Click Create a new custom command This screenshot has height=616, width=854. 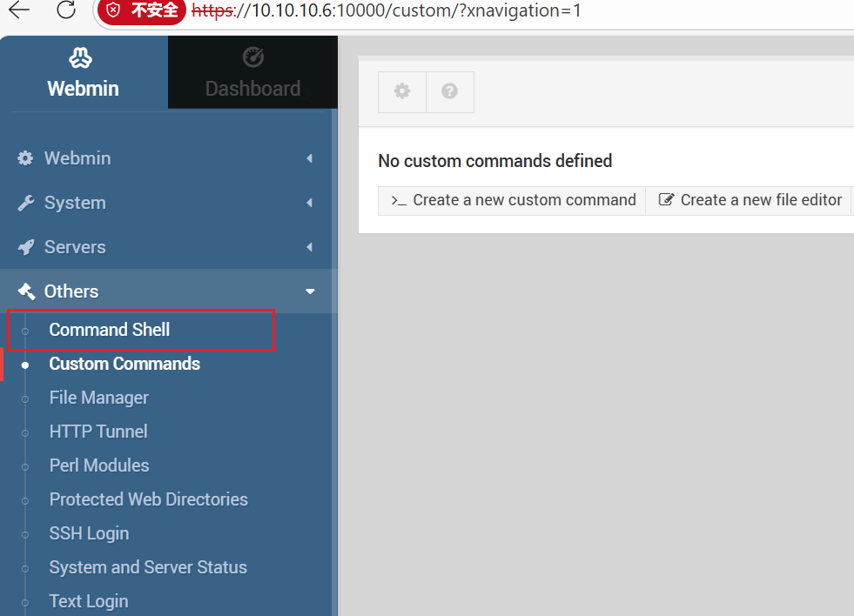coord(512,200)
